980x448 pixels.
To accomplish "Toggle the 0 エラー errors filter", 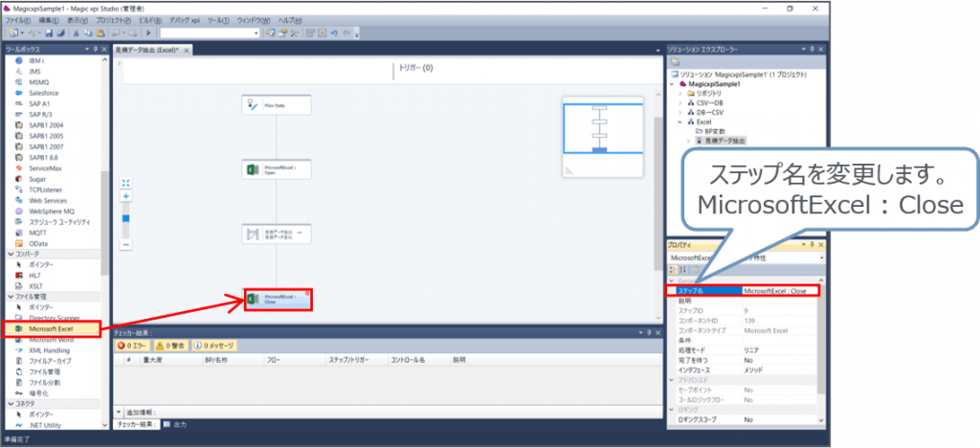I will [135, 346].
